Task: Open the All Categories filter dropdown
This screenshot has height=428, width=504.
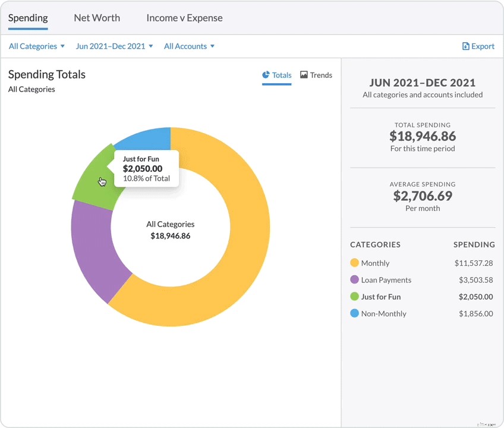Action: click(36, 46)
